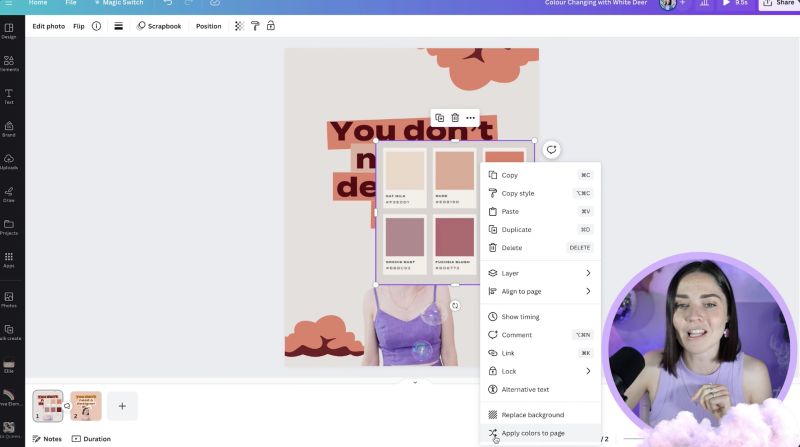The width and height of the screenshot is (800, 447).
Task: Click the floating duplicate icon above selection
Action: pos(439,118)
